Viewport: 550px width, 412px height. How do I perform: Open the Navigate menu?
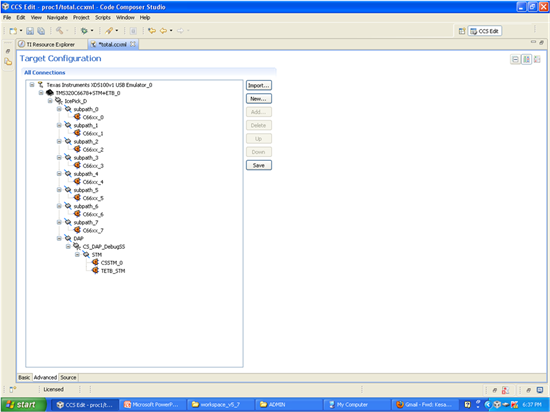57,17
